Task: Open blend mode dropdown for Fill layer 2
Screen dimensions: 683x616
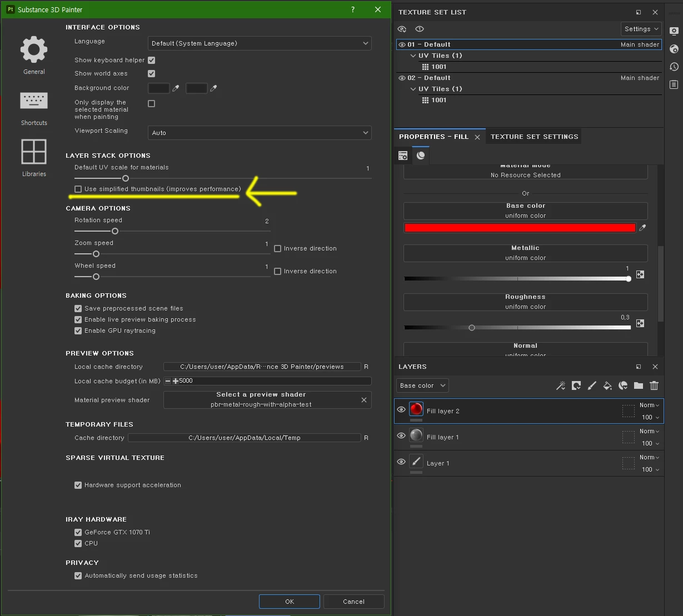Action: tap(649, 405)
